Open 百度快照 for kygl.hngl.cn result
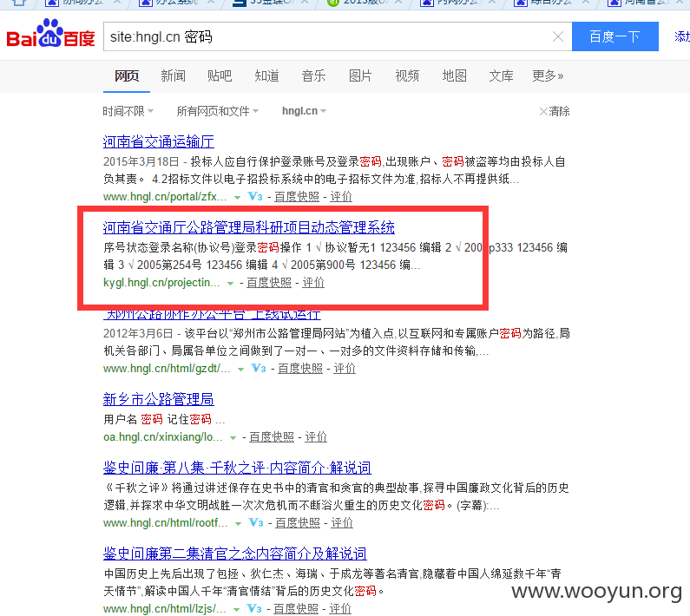The image size is (690, 616). [x=269, y=283]
